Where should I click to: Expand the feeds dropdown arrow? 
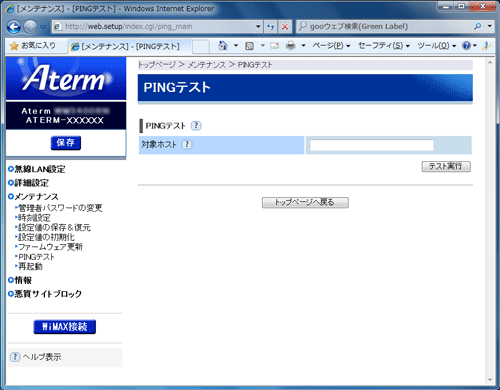click(x=262, y=46)
